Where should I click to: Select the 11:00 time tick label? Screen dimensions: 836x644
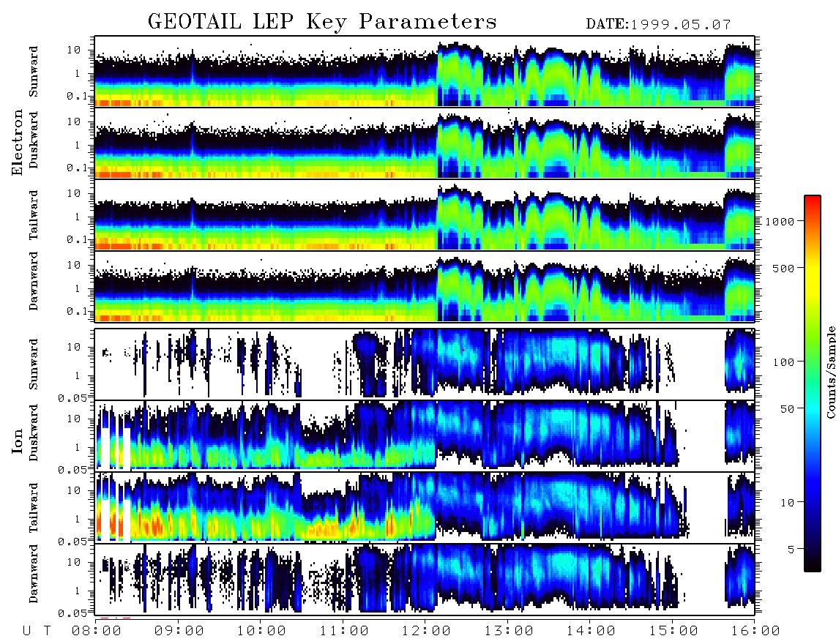pyautogui.click(x=344, y=631)
